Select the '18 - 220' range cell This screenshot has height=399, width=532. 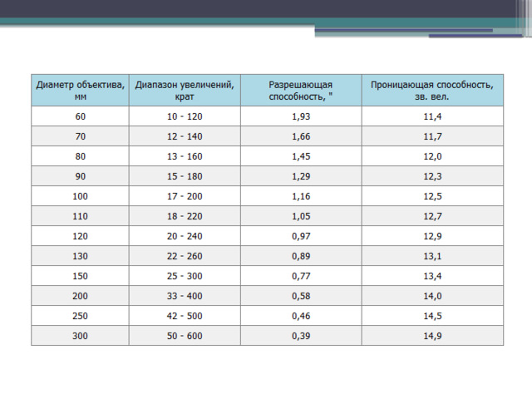click(x=185, y=216)
